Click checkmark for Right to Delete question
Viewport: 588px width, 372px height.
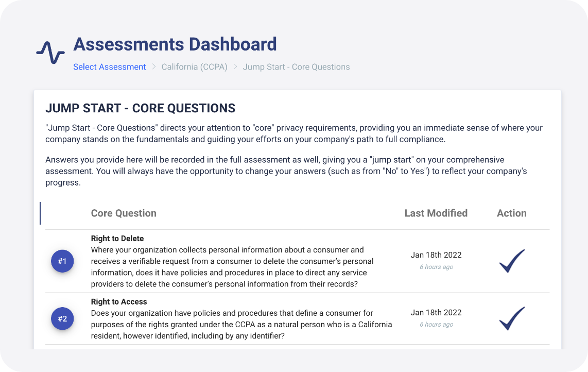[512, 261]
